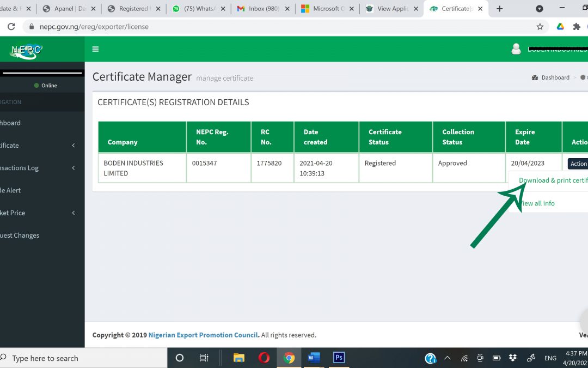The height and width of the screenshot is (368, 588).
Task: Open Task View on the taskbar
Action: [x=204, y=358]
